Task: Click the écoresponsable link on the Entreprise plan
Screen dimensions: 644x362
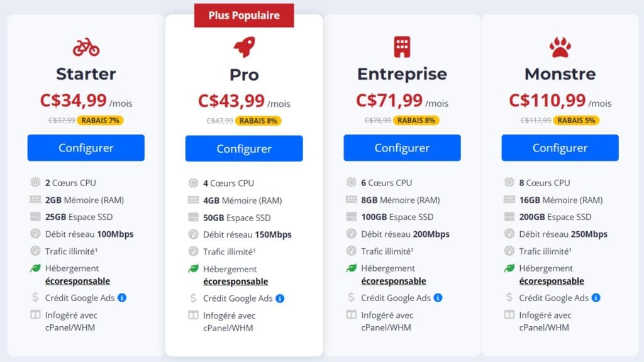Action: point(394,280)
